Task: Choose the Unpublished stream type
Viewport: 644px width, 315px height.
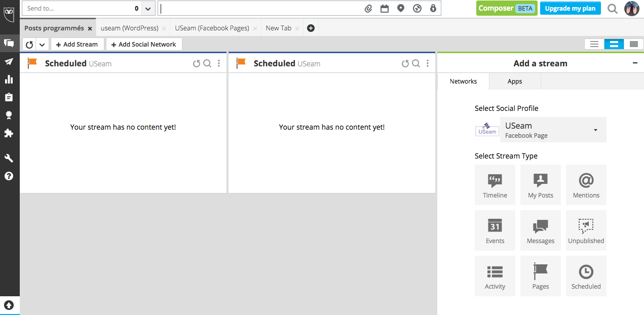Action: pyautogui.click(x=586, y=230)
